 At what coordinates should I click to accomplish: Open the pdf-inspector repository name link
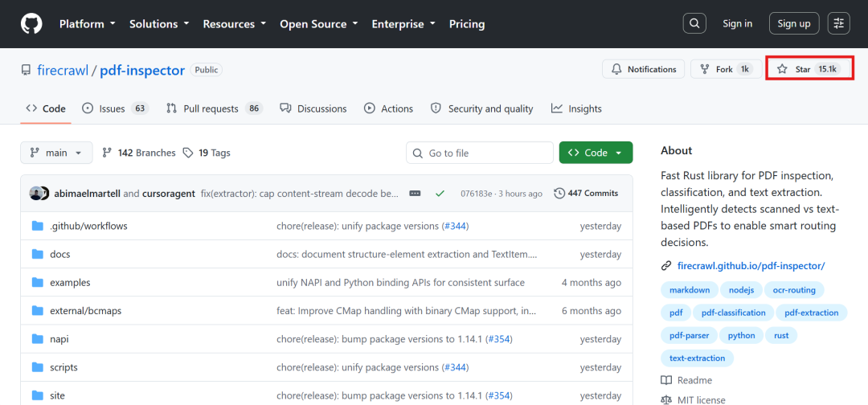click(142, 70)
